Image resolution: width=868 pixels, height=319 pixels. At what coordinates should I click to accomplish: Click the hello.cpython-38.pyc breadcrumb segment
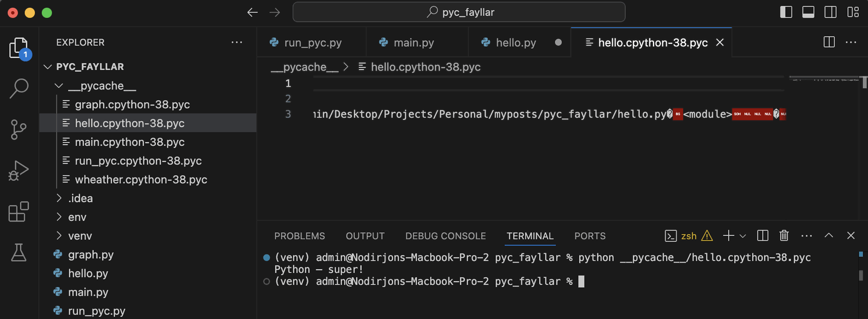420,67
